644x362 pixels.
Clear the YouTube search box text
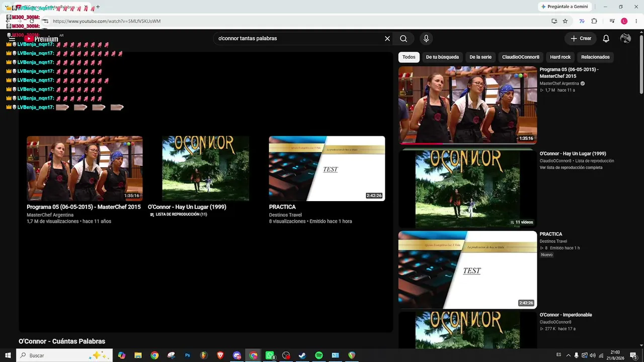387,39
